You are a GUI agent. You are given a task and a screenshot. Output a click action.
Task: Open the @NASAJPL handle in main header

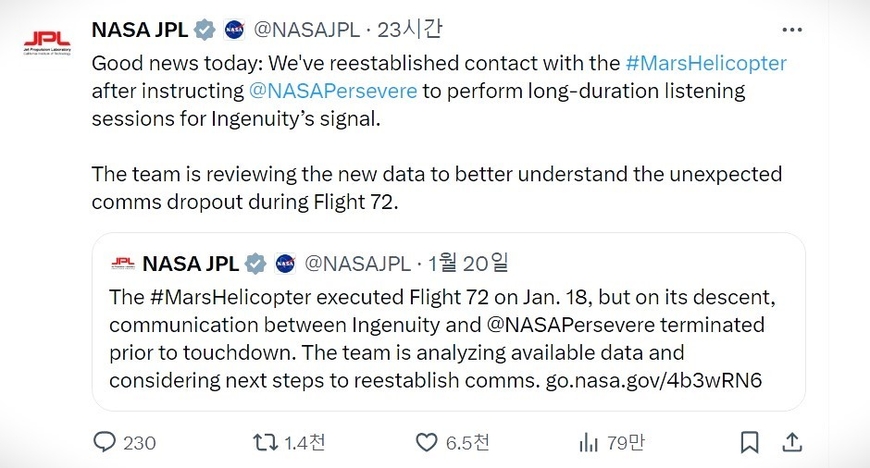pos(307,29)
